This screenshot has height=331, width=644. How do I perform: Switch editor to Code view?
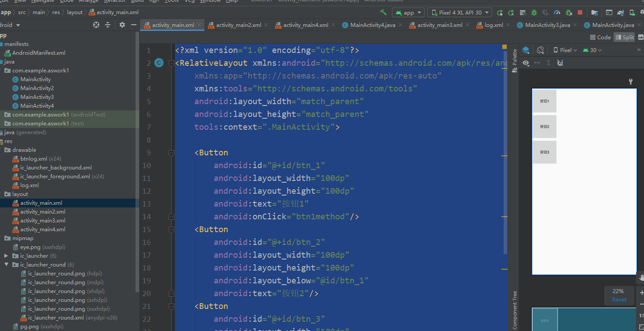(600, 37)
